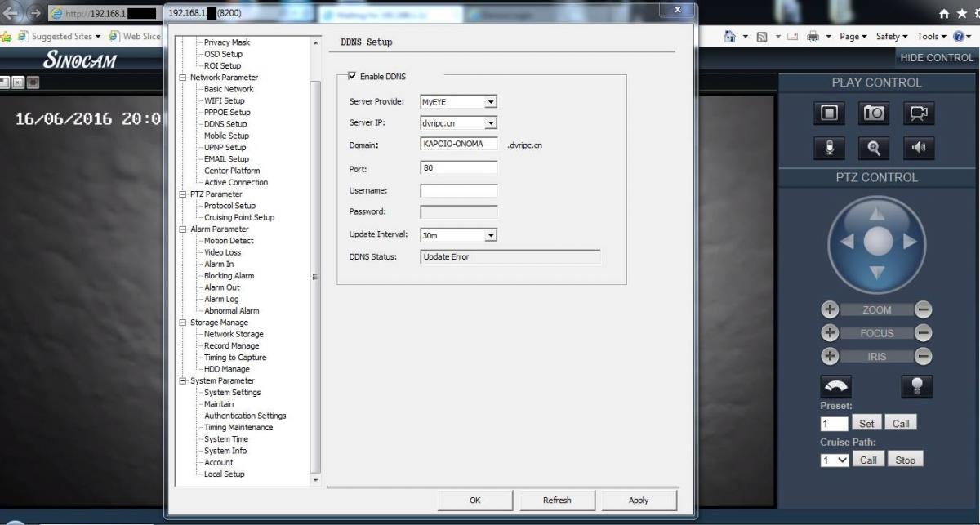Screen dimensions: 980x525
Task: Open the Page menu in IE command bar
Action: [x=853, y=37]
